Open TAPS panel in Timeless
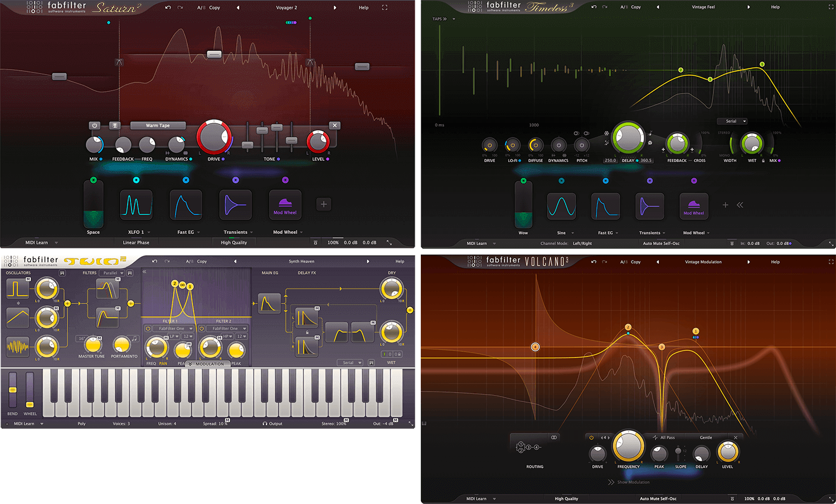Image resolution: width=836 pixels, height=504 pixels. pyautogui.click(x=440, y=19)
